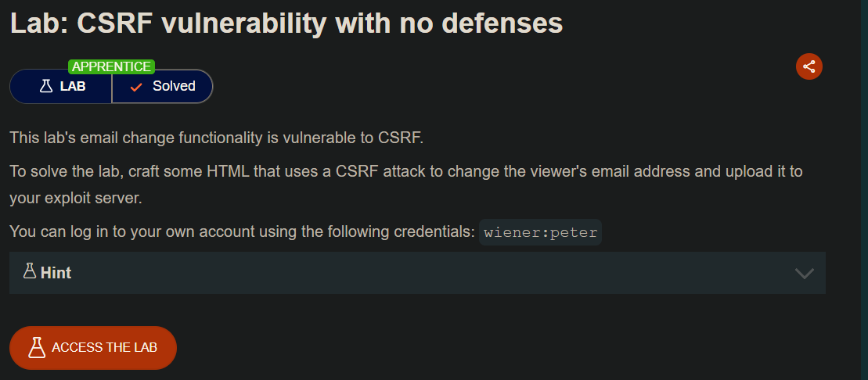Click the green APPRENTICE badge
Viewport: 868px width, 380px height.
coord(111,67)
